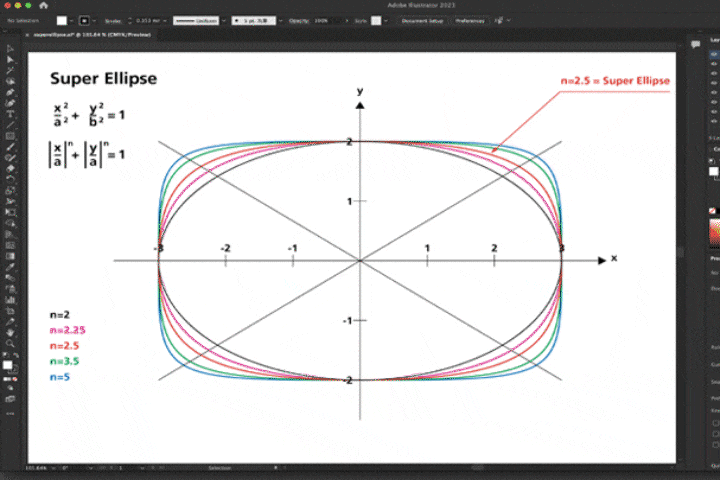The width and height of the screenshot is (720, 480).
Task: Click the zoom percentage field in status bar
Action: coord(37,468)
